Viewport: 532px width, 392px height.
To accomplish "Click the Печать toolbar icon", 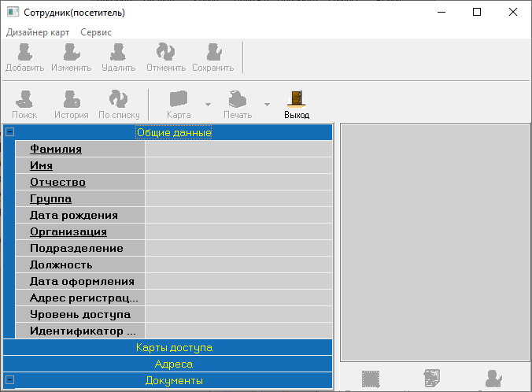I will pyautogui.click(x=238, y=99).
